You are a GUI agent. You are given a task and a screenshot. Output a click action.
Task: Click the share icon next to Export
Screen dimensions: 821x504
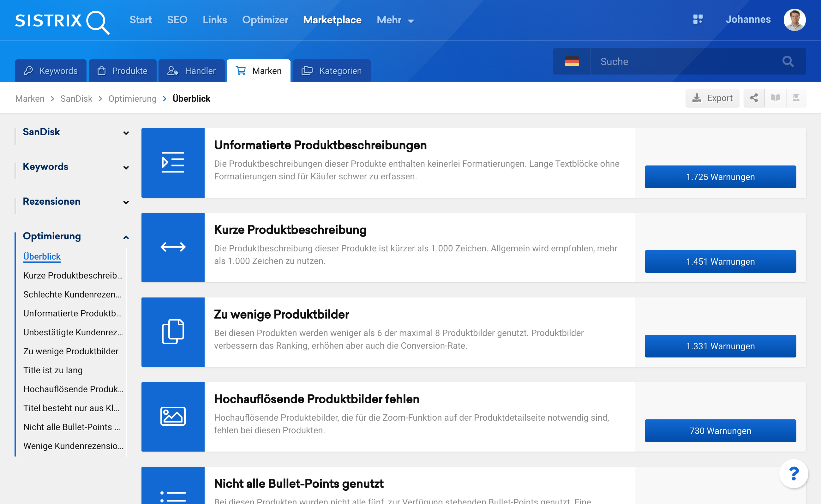click(754, 98)
